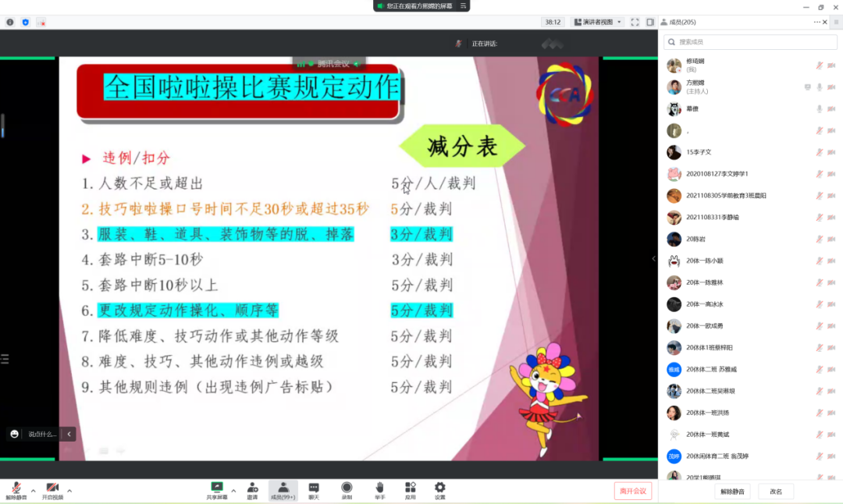The image size is (843, 504).
Task: Start recording with the 录制 icon
Action: click(x=347, y=488)
